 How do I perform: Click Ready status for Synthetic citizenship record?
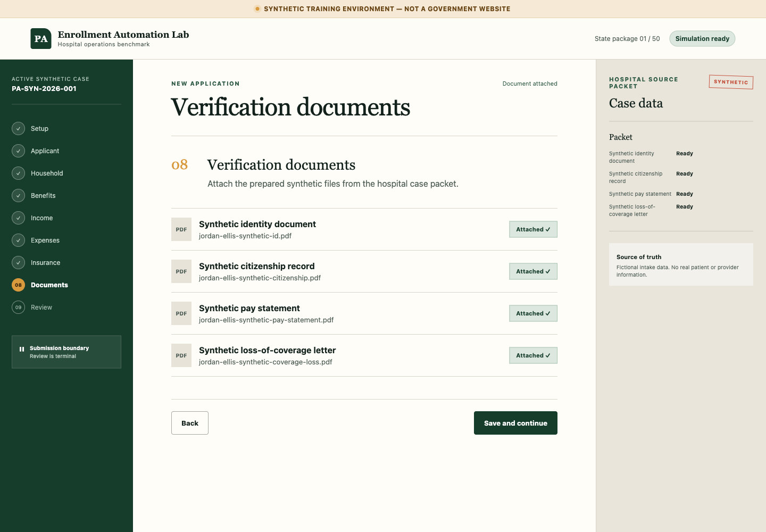coord(685,174)
